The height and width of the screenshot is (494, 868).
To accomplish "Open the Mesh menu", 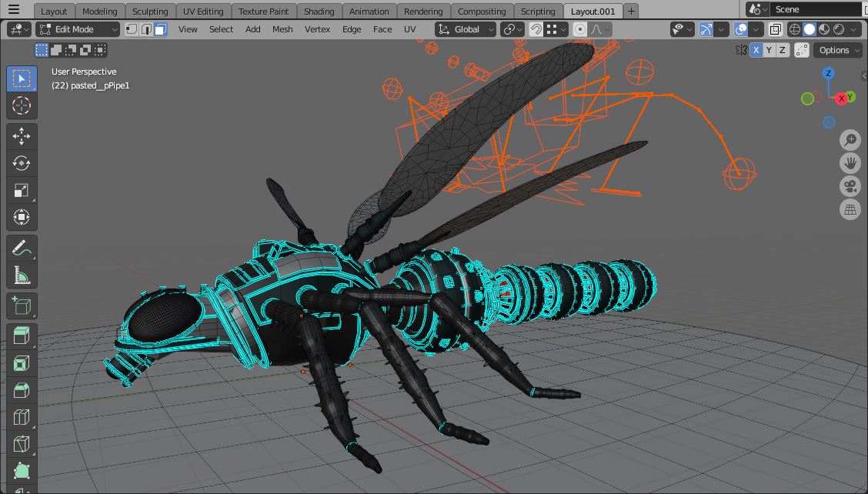I will (282, 29).
